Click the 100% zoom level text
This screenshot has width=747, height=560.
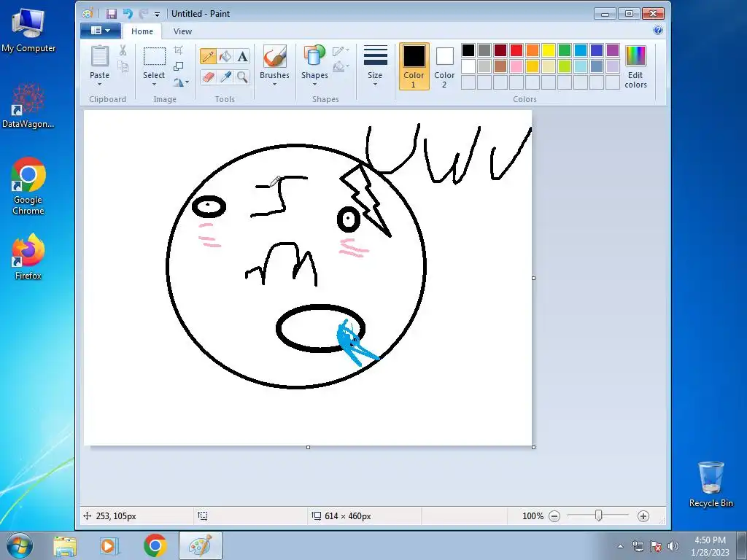coord(533,516)
